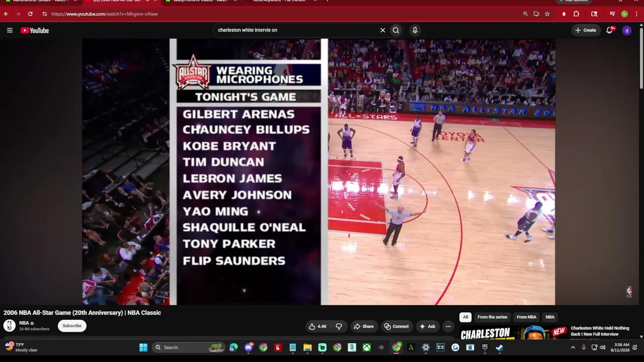Click the taskbar Search box

[x=189, y=347]
